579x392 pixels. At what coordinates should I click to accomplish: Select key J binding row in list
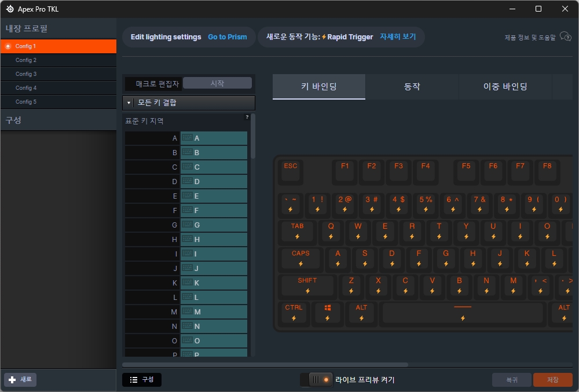tap(186, 268)
